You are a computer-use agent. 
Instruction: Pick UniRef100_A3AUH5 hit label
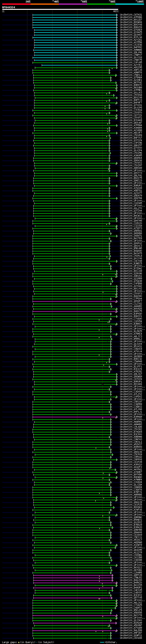131,156
